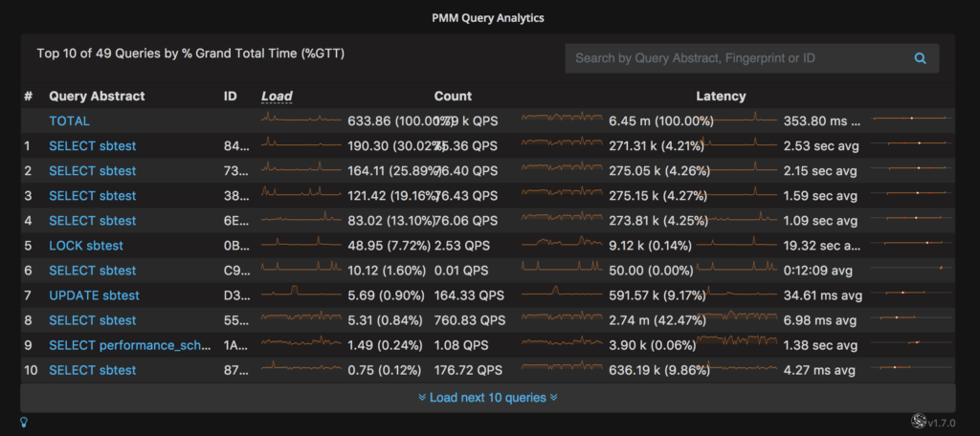Open the UPDATE sbtest query
Screen dimensions: 980x436
click(x=92, y=295)
